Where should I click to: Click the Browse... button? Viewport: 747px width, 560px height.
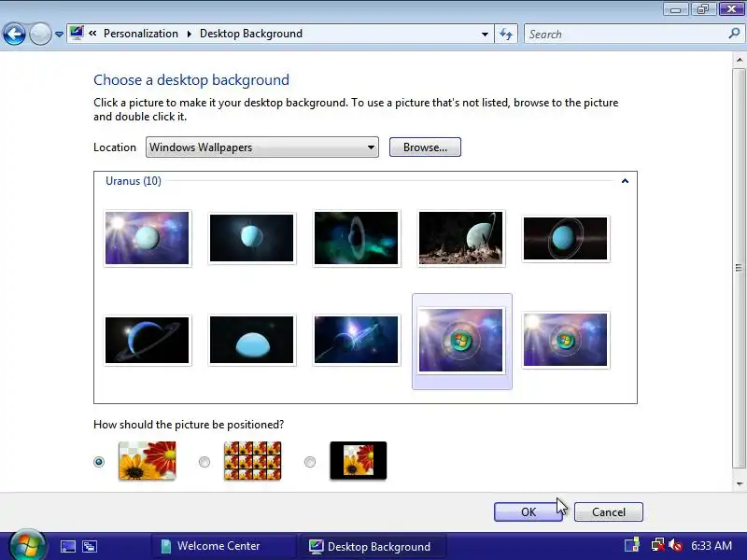(x=425, y=147)
